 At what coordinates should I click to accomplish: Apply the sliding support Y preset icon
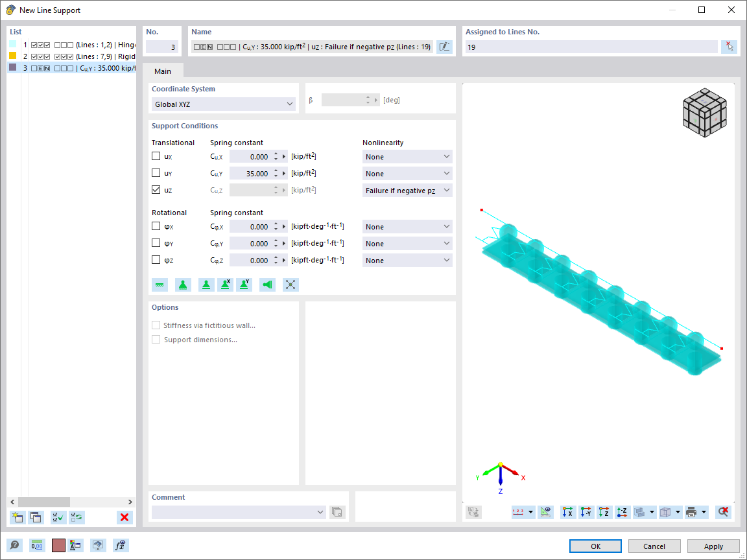(244, 285)
